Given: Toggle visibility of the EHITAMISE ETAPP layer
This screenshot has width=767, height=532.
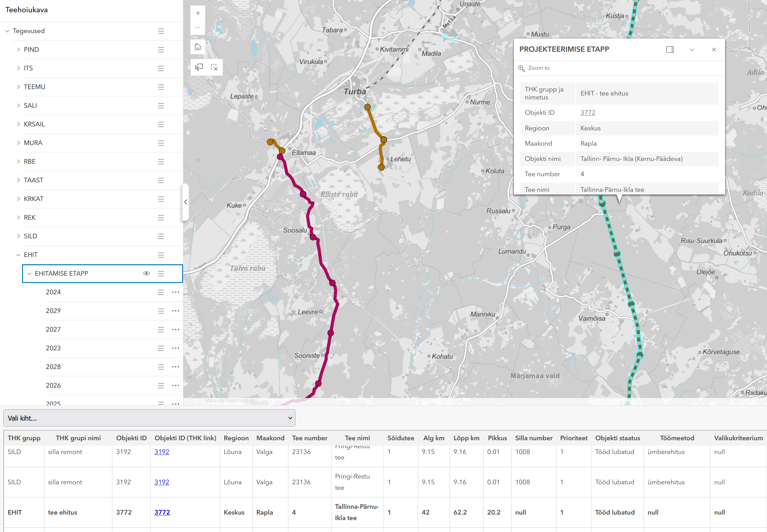Looking at the screenshot, I should pos(147,273).
